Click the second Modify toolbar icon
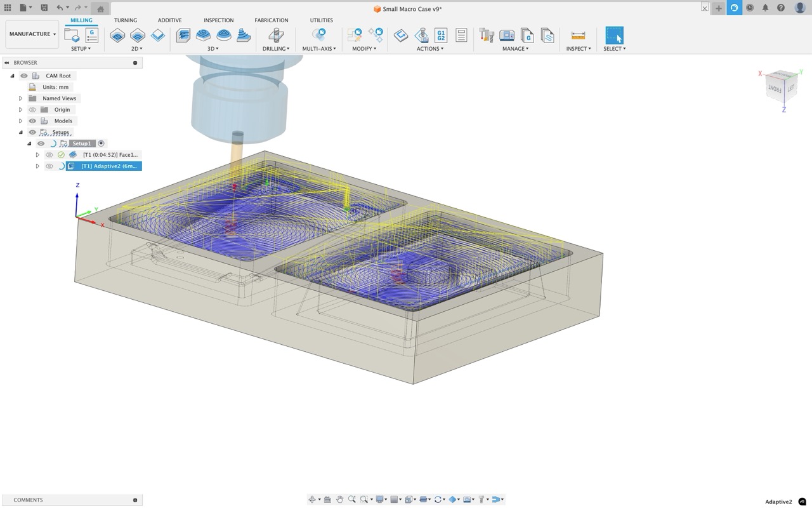Screen dimensions: 812x508 376,36
